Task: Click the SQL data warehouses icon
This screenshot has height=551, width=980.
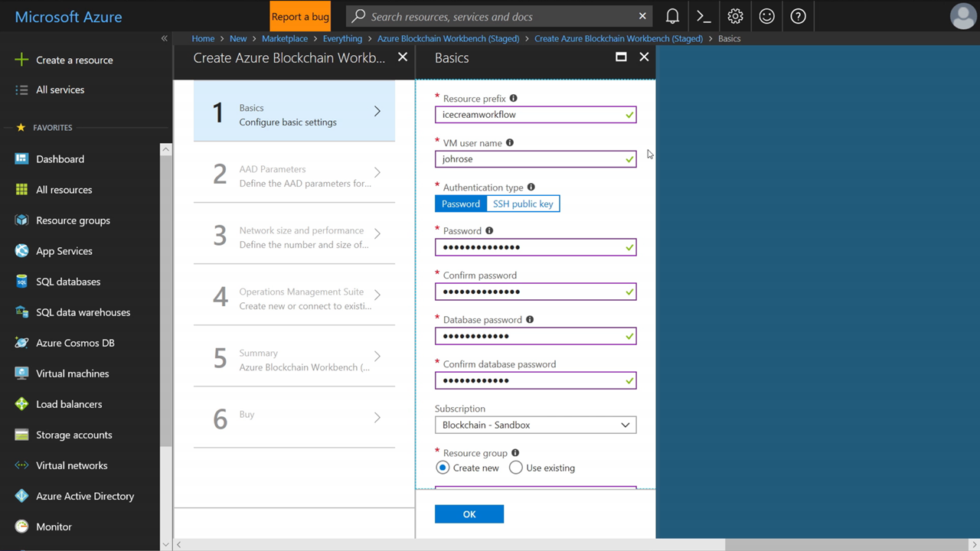Action: 21,312
